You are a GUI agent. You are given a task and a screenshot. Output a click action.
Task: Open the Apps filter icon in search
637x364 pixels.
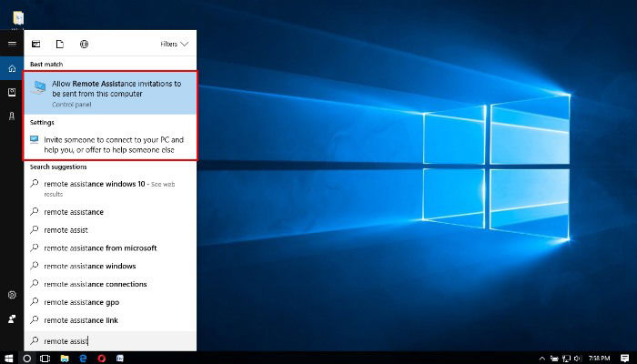(36, 44)
